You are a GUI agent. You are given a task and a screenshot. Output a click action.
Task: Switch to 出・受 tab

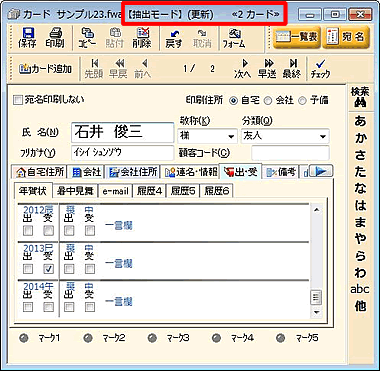click(x=240, y=171)
